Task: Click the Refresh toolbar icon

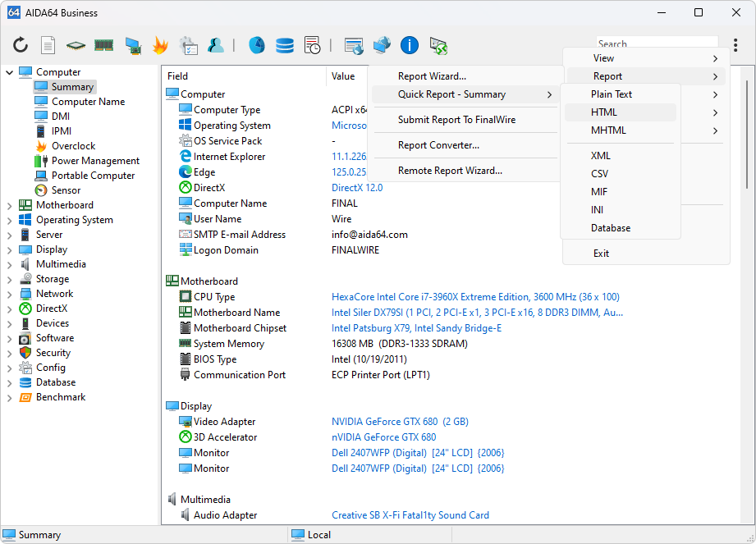Action: (21, 45)
